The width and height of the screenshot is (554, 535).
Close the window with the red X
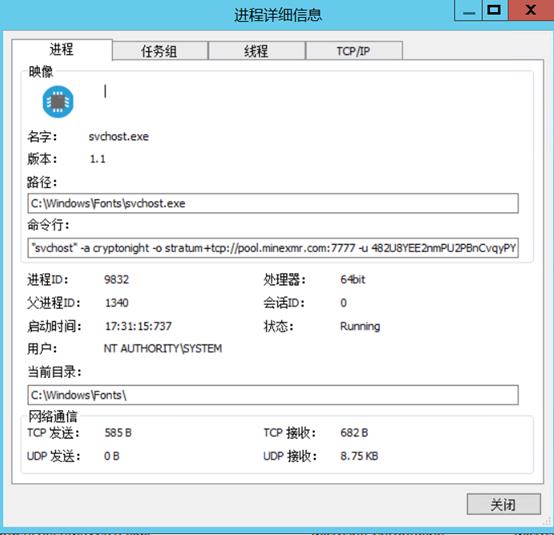(x=531, y=10)
